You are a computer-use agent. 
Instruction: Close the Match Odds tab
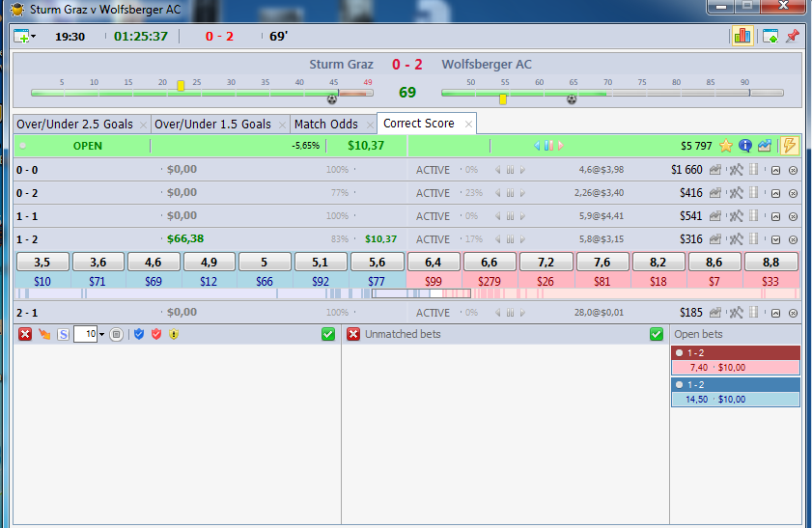coord(370,125)
